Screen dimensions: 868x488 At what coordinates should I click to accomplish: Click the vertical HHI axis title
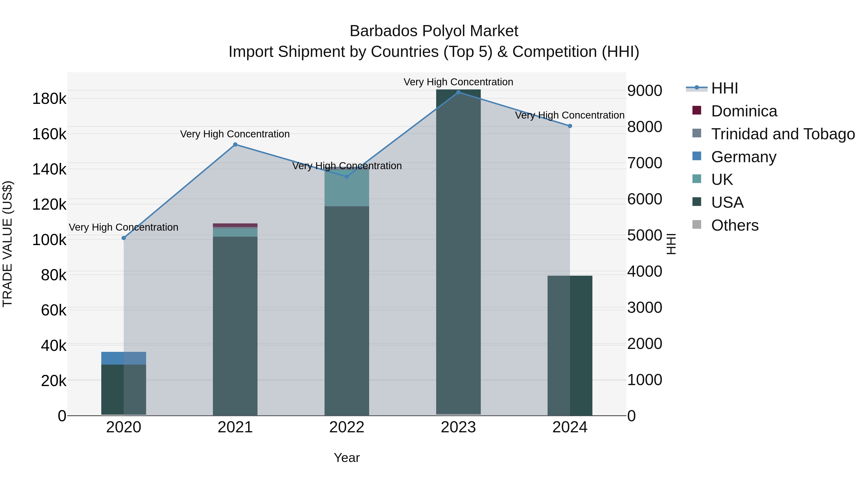click(671, 244)
